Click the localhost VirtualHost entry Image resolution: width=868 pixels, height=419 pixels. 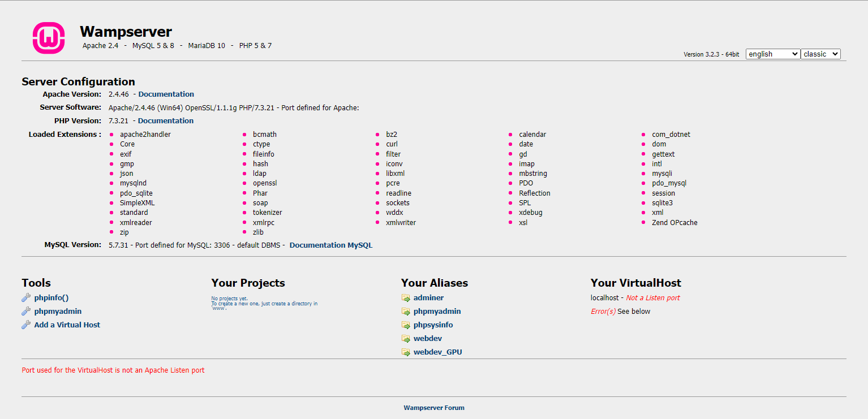pos(604,298)
